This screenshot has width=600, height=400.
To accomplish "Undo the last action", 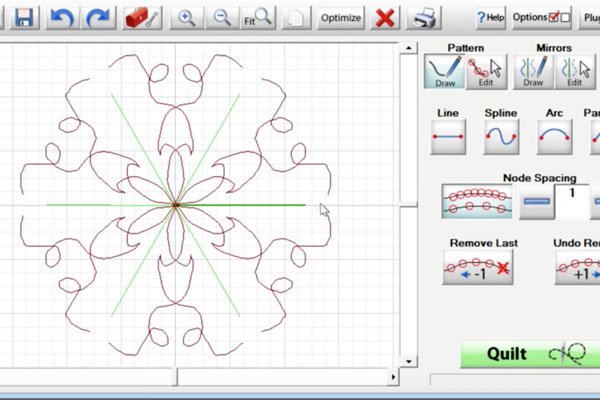I will 62,18.
